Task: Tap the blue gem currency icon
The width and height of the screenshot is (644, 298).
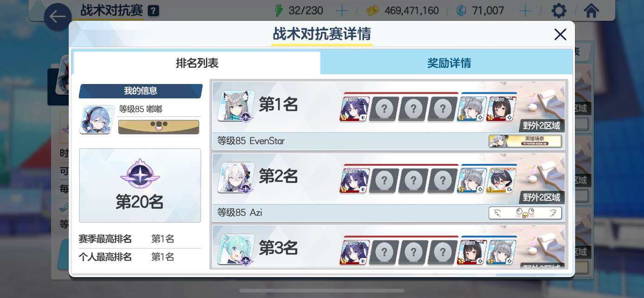Action: click(461, 10)
